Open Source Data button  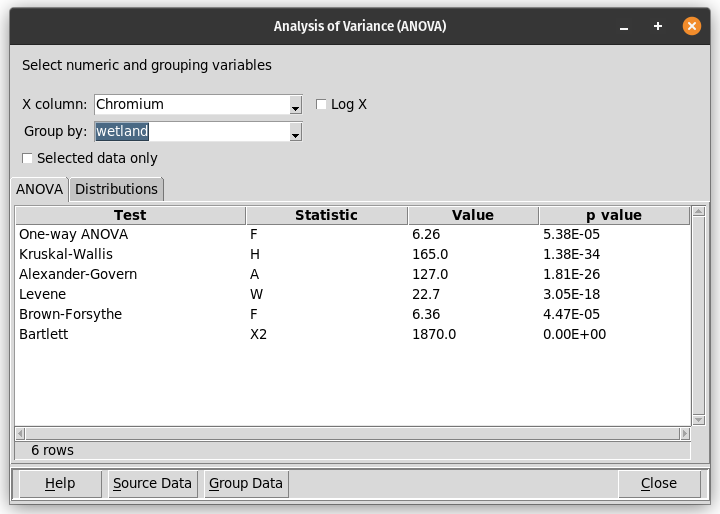[x=152, y=483]
